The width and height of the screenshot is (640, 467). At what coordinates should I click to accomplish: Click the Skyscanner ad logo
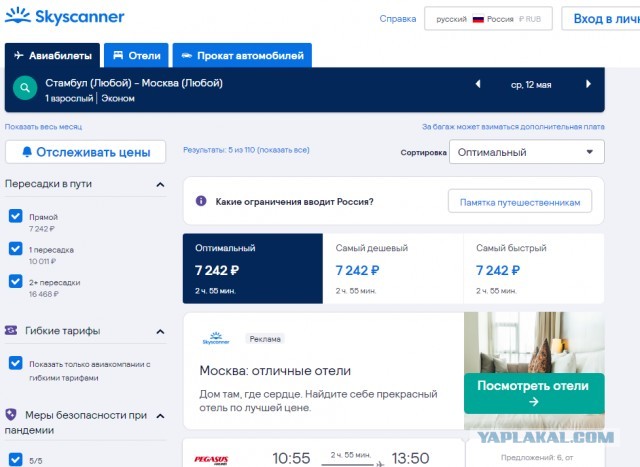pyautogui.click(x=216, y=338)
